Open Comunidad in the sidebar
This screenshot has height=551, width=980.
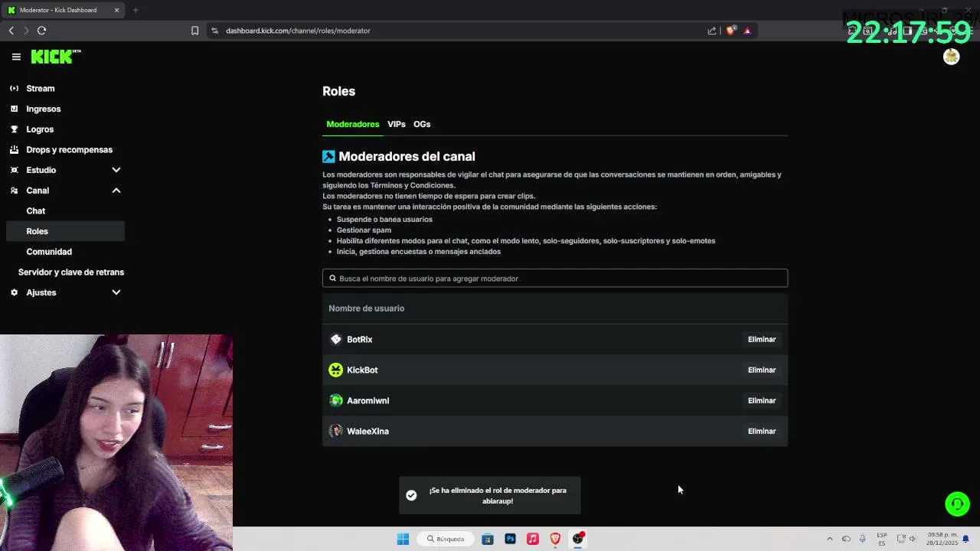pyautogui.click(x=49, y=252)
